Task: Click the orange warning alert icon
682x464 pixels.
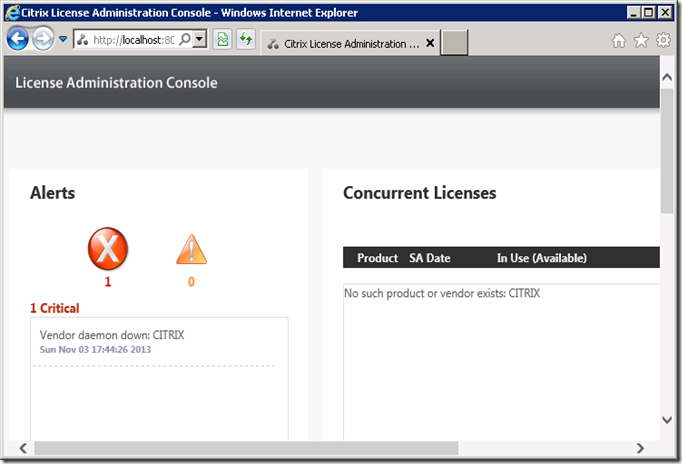Action: (x=191, y=249)
